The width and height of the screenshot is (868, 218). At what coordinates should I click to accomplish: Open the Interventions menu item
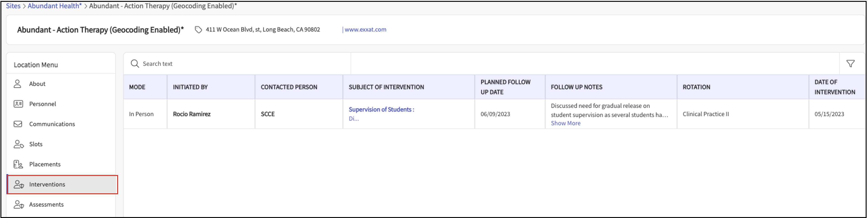click(x=62, y=184)
